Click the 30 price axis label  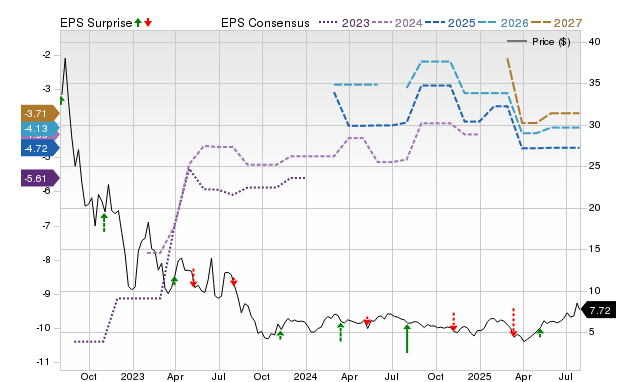(595, 124)
